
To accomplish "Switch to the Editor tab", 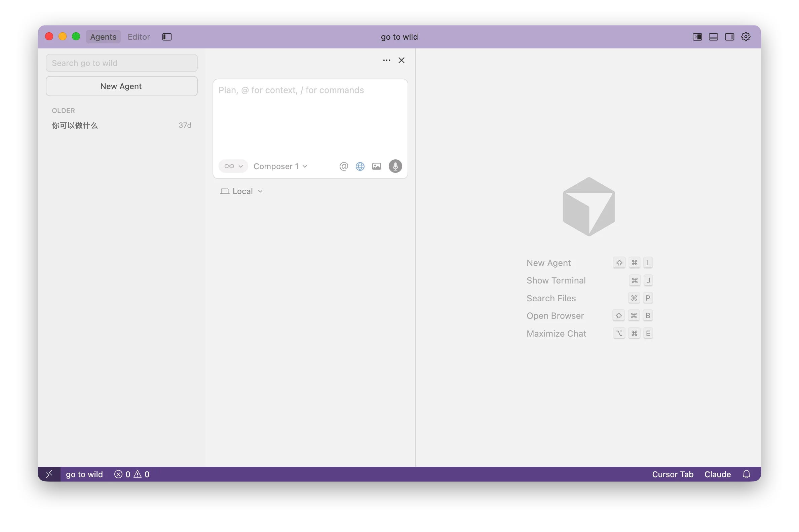I will pyautogui.click(x=139, y=37).
